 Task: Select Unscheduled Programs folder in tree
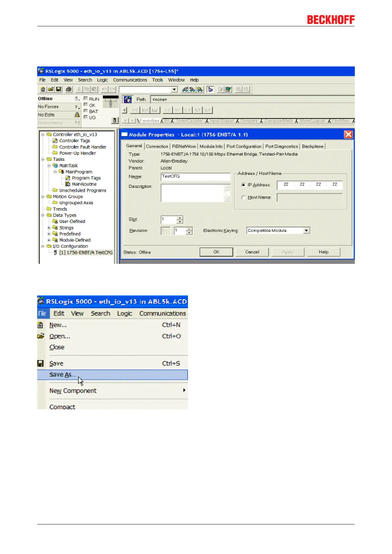[83, 190]
